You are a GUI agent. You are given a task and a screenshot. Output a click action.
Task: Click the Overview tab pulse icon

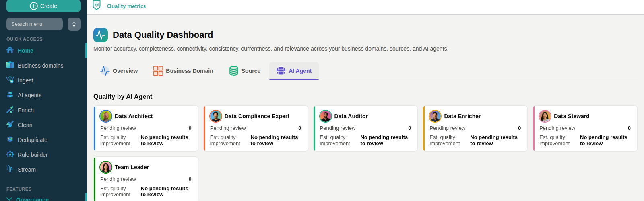105,71
